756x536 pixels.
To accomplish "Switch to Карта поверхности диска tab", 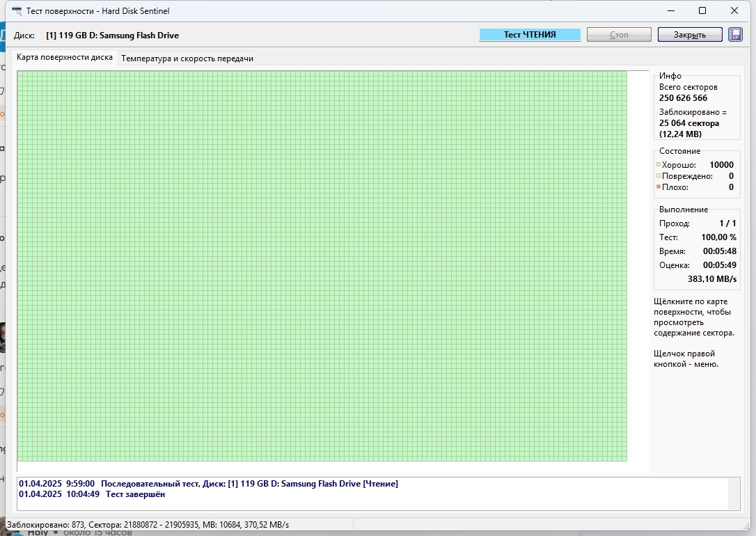I will [65, 58].
